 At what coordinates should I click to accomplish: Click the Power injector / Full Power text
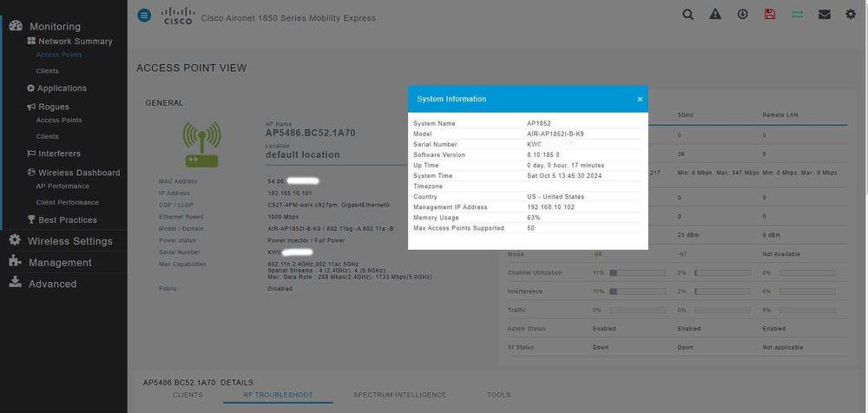click(306, 240)
